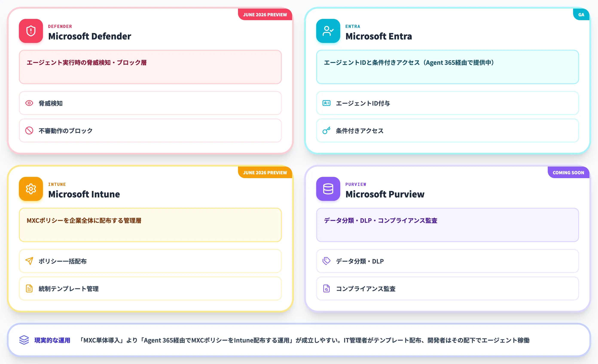598x364 pixels.
Task: Click the small PURVIEW label
Action: click(x=356, y=184)
